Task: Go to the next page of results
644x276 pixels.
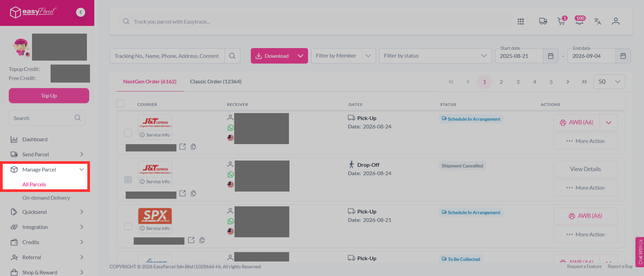Action: (x=568, y=82)
